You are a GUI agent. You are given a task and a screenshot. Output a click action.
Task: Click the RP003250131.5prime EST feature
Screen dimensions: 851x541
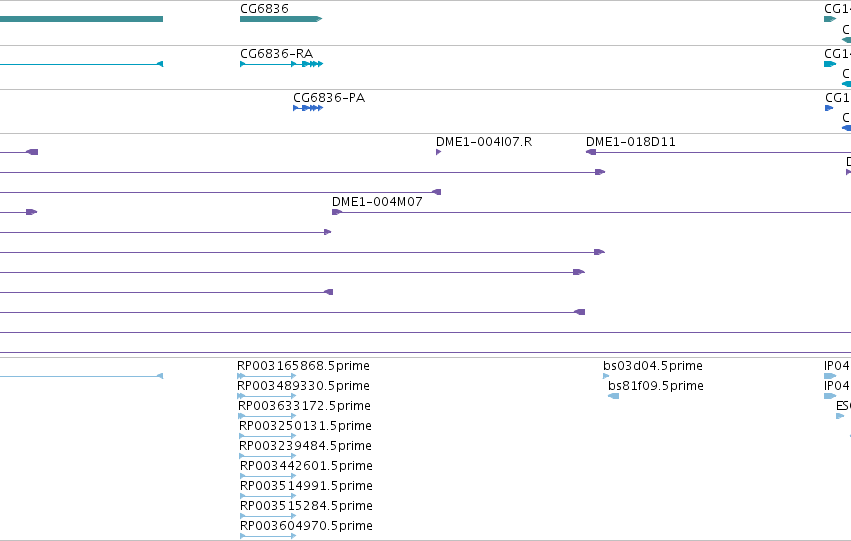coord(268,436)
